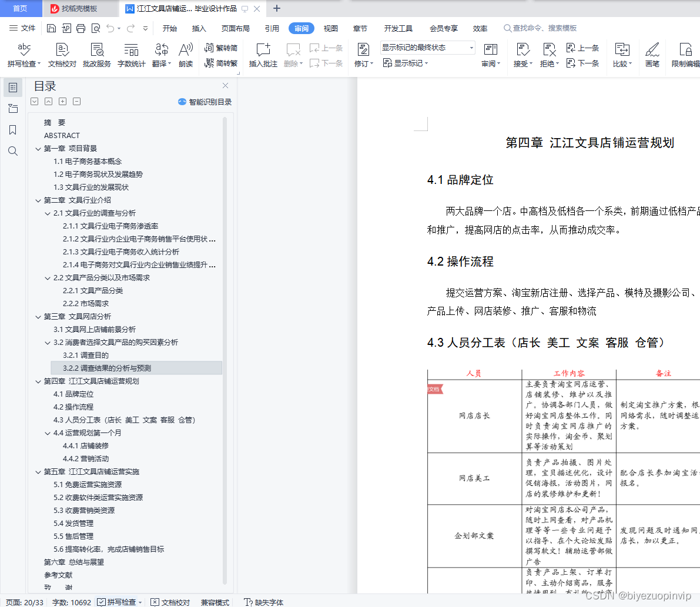Switch to the 引用 ribbon tab
700x607 pixels.
(x=272, y=29)
